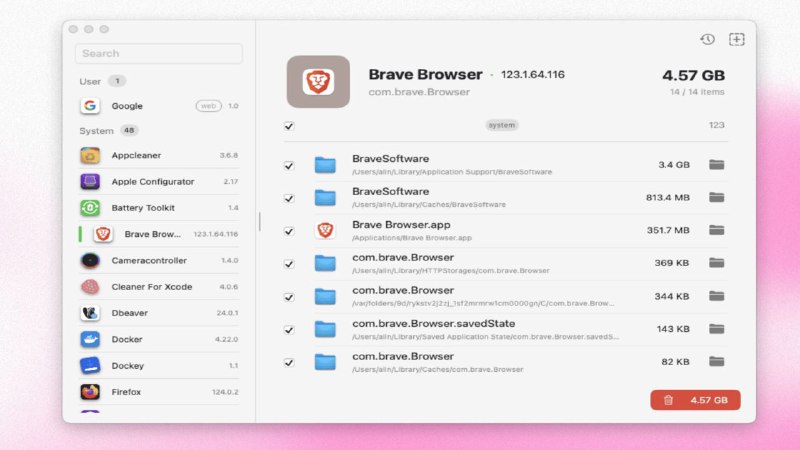Select Cleaner For Xcode entry
This screenshot has height=450, width=800.
point(159,287)
